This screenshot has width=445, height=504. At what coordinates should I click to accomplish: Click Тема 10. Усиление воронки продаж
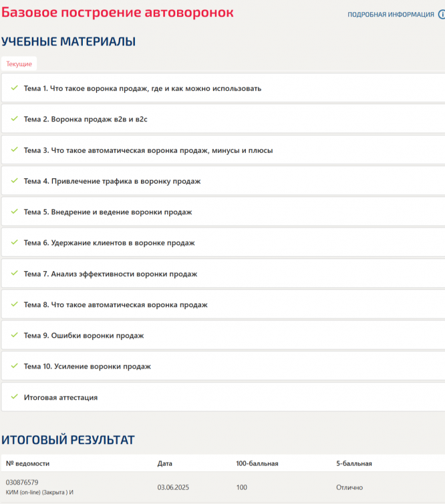click(x=223, y=366)
